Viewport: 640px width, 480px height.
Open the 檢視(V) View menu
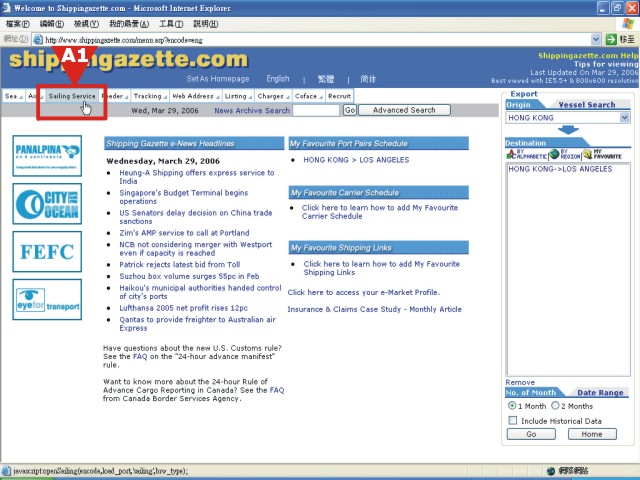tap(86, 24)
